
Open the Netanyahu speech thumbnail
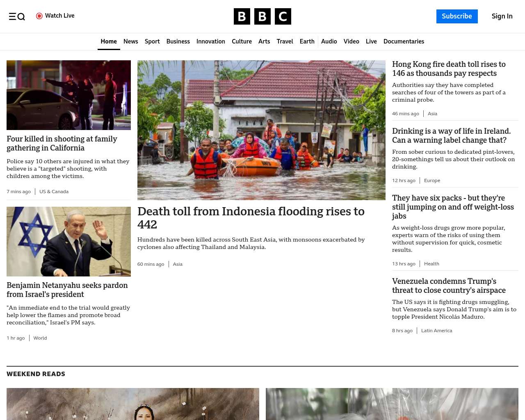click(68, 241)
